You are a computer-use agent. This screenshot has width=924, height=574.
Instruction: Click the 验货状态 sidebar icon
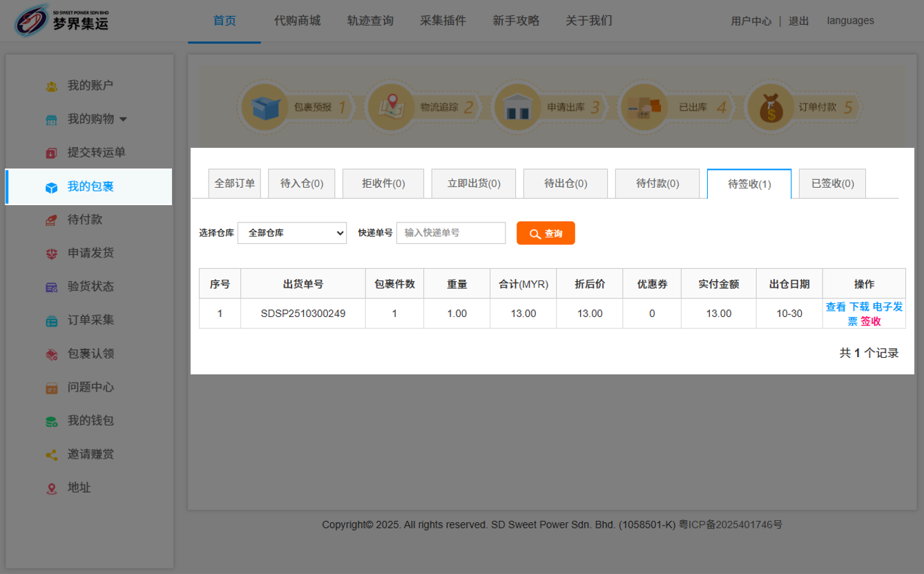coord(52,287)
